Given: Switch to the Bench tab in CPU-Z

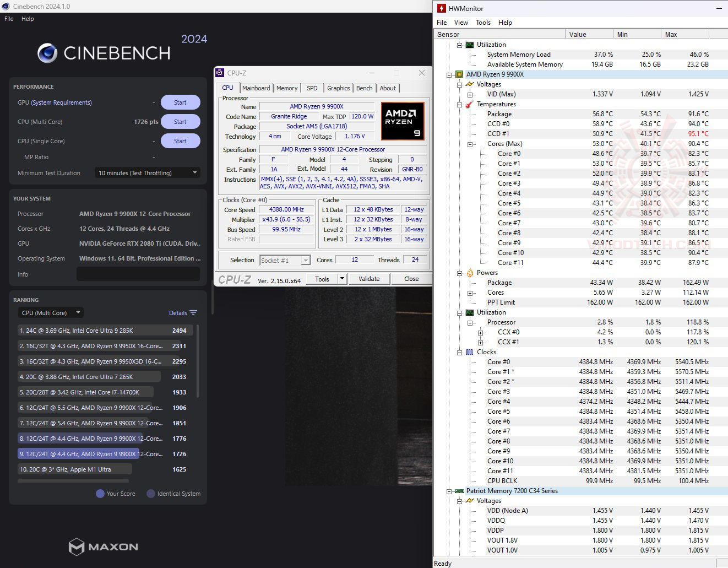Looking at the screenshot, I should click(x=365, y=88).
